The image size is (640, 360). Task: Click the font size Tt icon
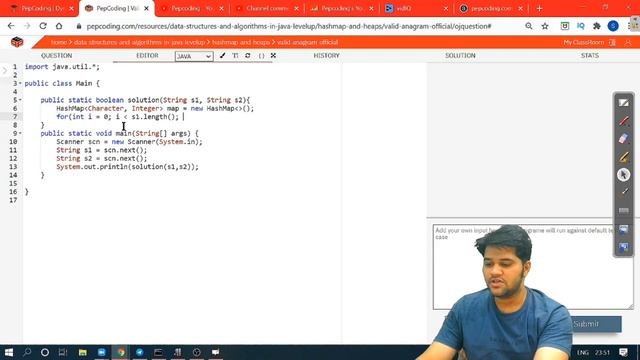235,56
